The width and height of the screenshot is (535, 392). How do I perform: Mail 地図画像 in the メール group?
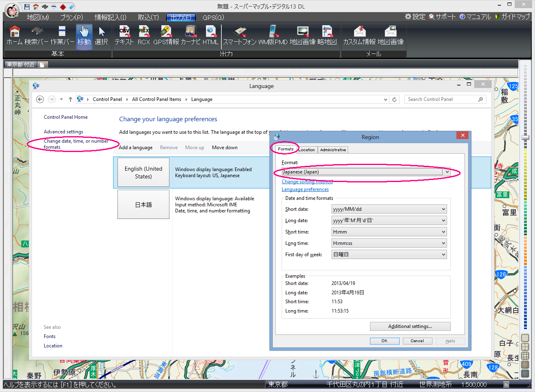[391, 35]
